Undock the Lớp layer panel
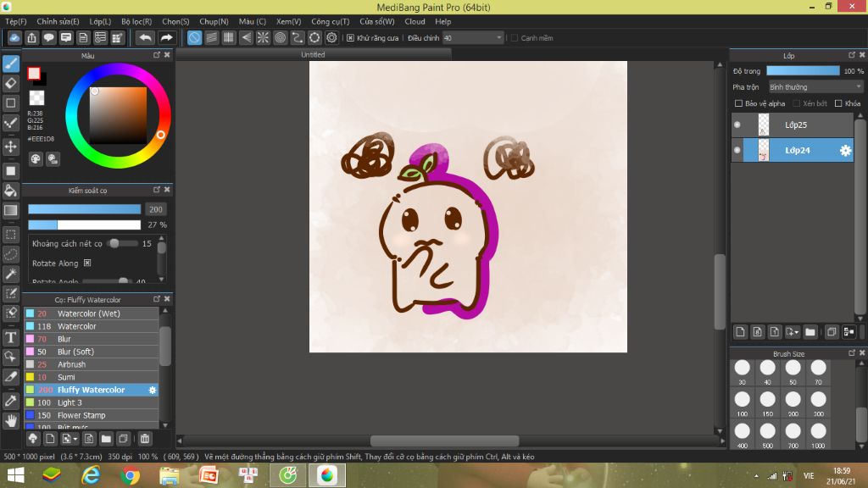This screenshot has height=488, width=868. tap(851, 55)
